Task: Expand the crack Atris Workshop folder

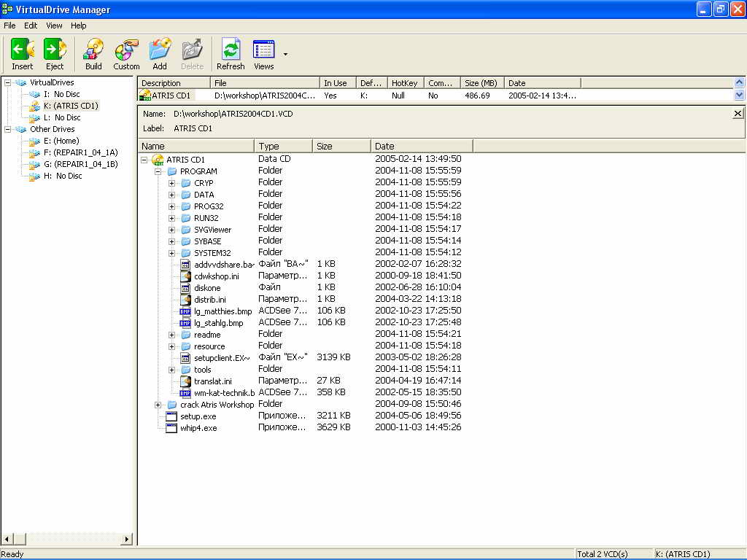Action: tap(158, 405)
